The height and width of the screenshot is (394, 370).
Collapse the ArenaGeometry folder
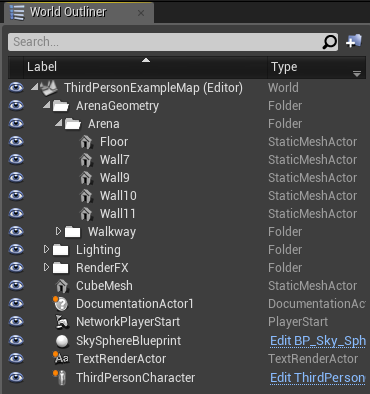coord(47,105)
